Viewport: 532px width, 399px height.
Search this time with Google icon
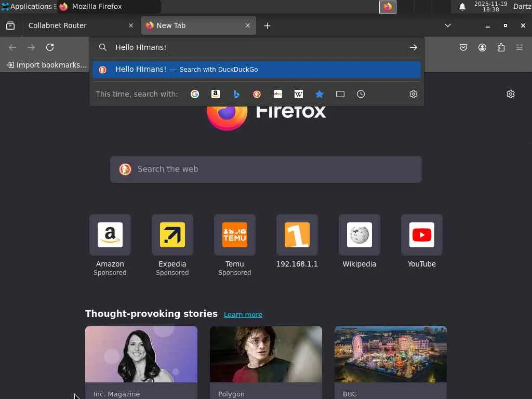click(x=195, y=94)
